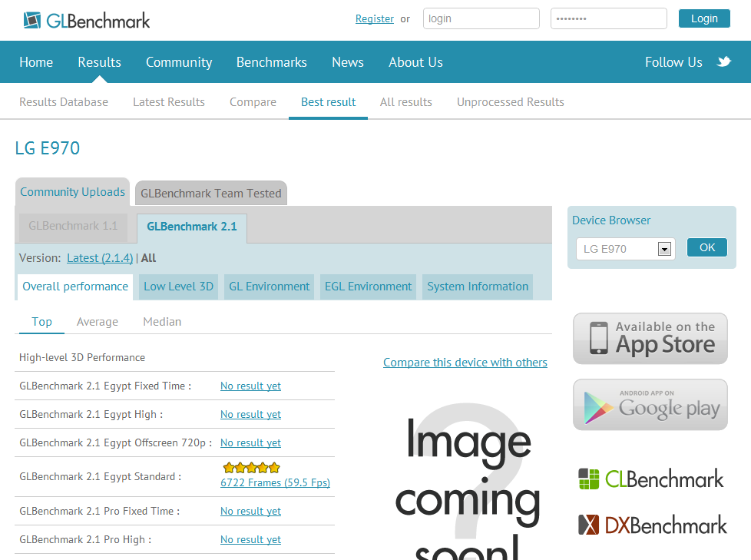751x560 pixels.
Task: Open About Us in main navigation
Action: click(x=415, y=62)
